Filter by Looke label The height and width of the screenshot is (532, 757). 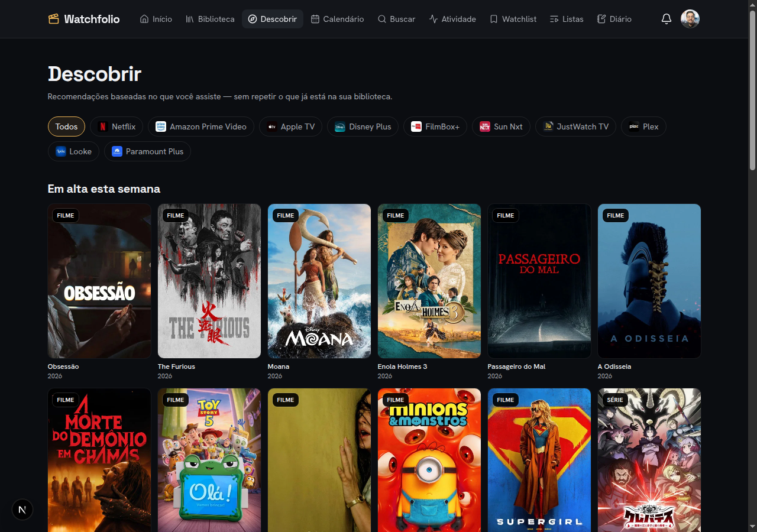click(x=80, y=151)
